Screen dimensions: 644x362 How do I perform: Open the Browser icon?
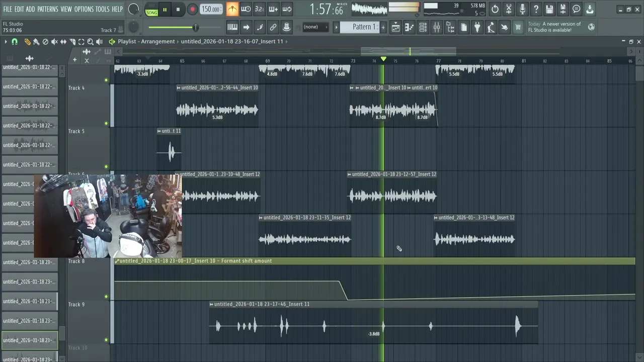[450, 28]
